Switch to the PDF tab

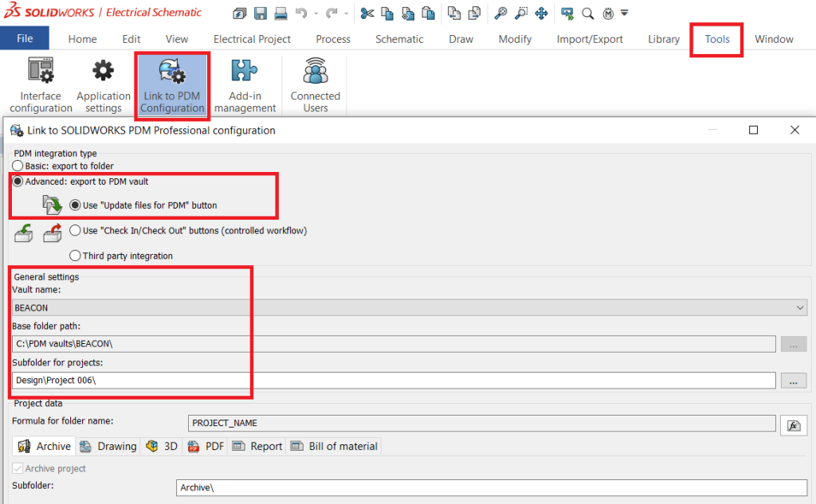[206, 446]
